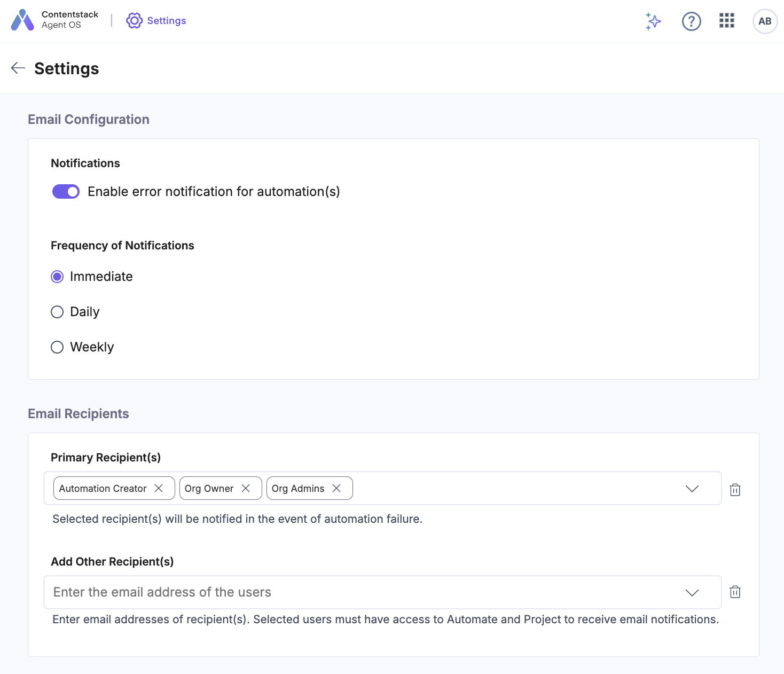The width and height of the screenshot is (784, 674).
Task: Open the Settings gear icon in header
Action: click(x=134, y=20)
